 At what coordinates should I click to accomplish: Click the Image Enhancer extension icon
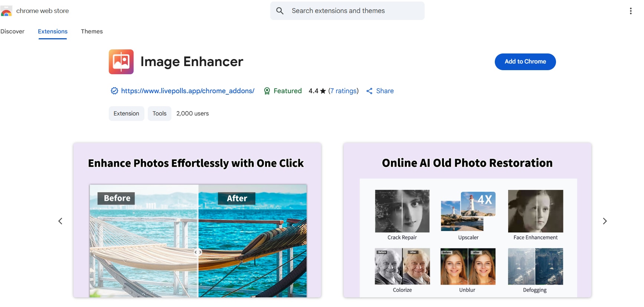click(x=121, y=62)
